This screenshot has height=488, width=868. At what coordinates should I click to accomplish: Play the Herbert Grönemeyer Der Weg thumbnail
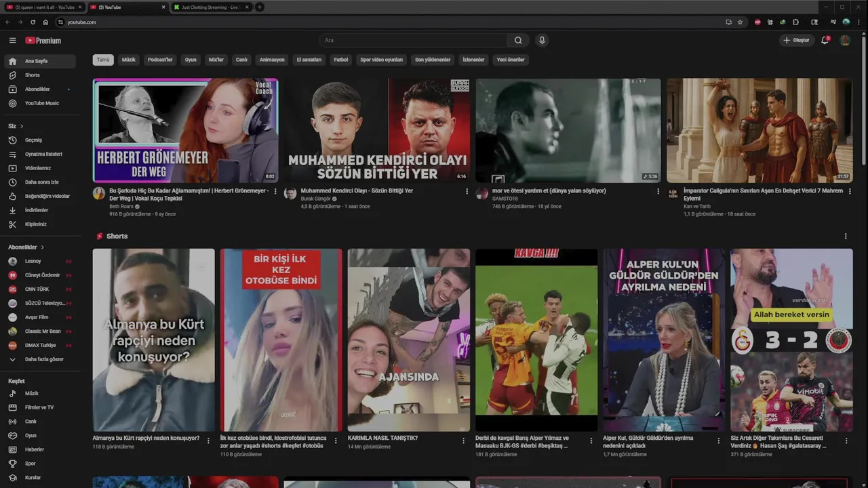coord(185,131)
